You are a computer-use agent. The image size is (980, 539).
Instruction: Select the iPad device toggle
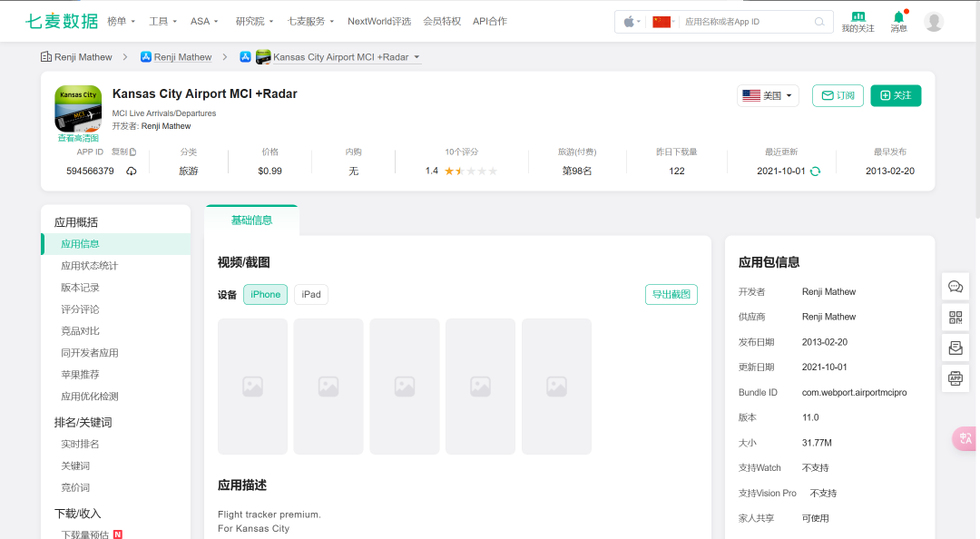pos(311,295)
